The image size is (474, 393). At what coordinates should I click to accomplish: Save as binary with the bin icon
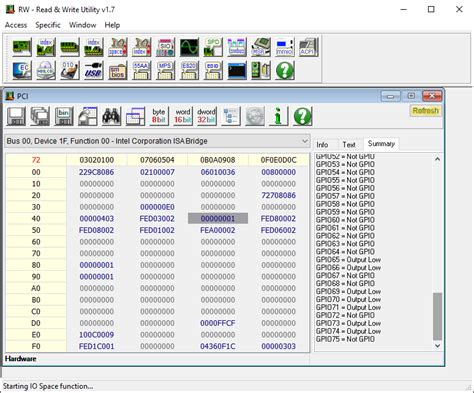(x=64, y=116)
